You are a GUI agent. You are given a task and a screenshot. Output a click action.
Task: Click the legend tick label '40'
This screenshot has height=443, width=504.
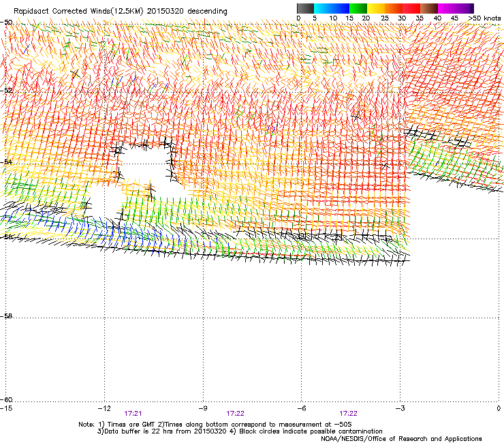[x=437, y=18]
